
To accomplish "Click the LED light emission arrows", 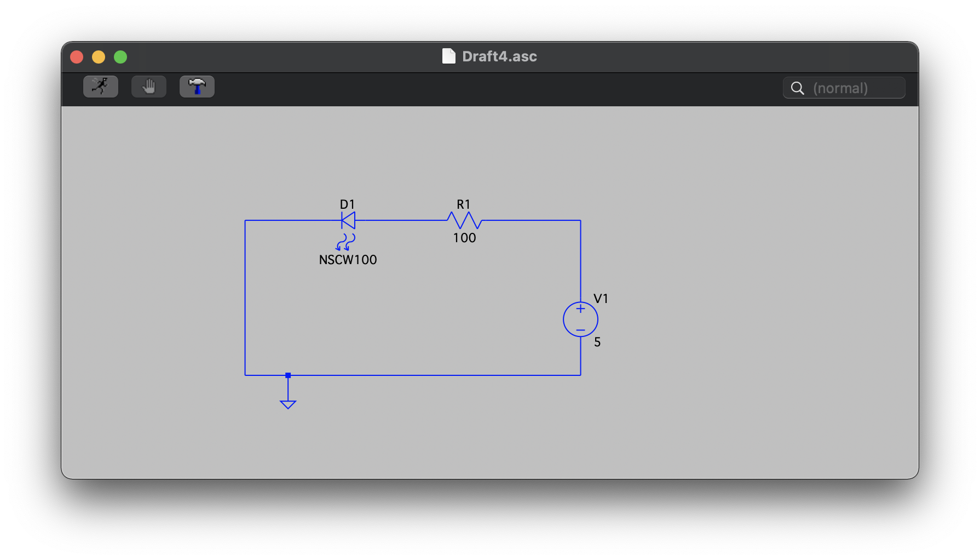I will point(345,242).
